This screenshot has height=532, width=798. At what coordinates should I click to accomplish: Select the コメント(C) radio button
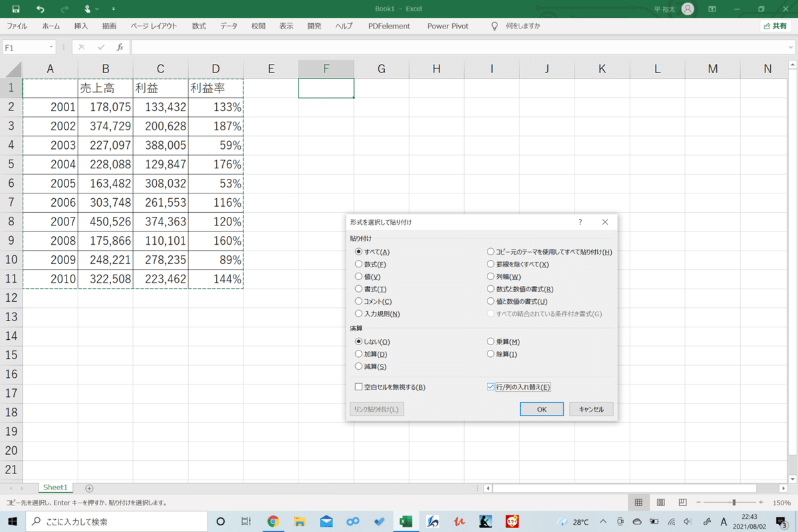coord(359,301)
